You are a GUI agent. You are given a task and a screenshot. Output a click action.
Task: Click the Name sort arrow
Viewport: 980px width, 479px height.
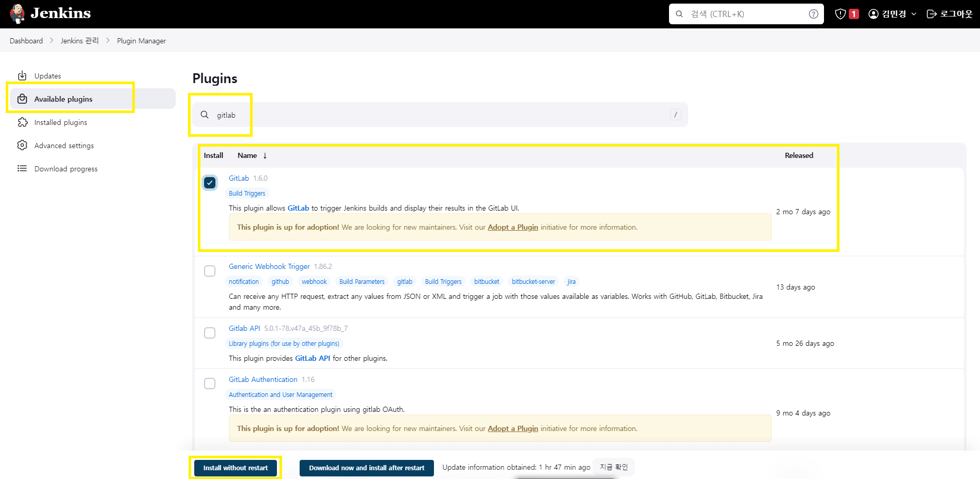[x=265, y=156]
